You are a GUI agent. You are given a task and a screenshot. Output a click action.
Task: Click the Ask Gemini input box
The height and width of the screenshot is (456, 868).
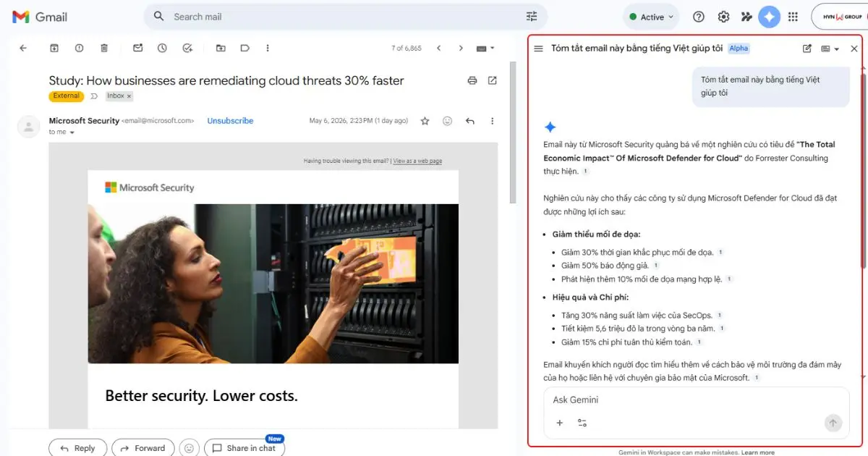(x=696, y=400)
